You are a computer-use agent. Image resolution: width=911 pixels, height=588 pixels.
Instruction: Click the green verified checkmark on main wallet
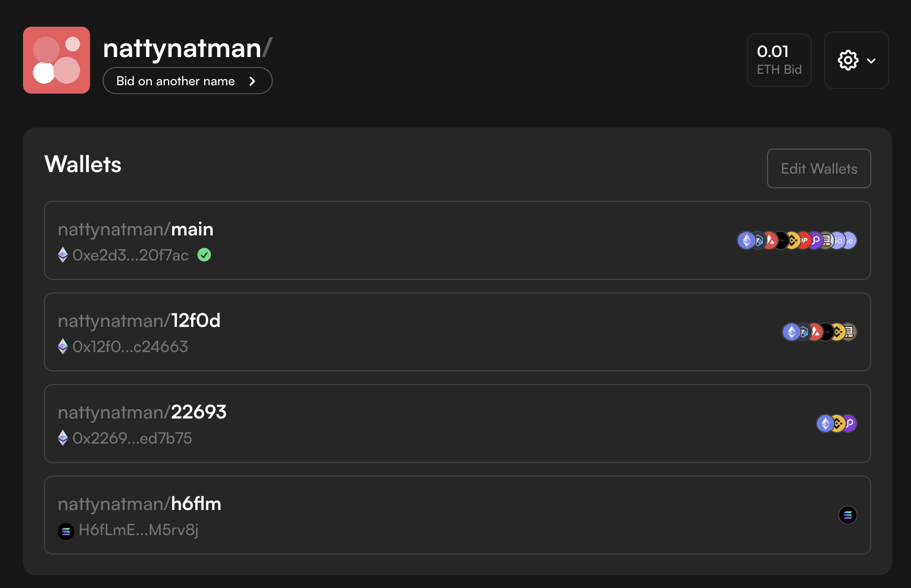(x=204, y=255)
